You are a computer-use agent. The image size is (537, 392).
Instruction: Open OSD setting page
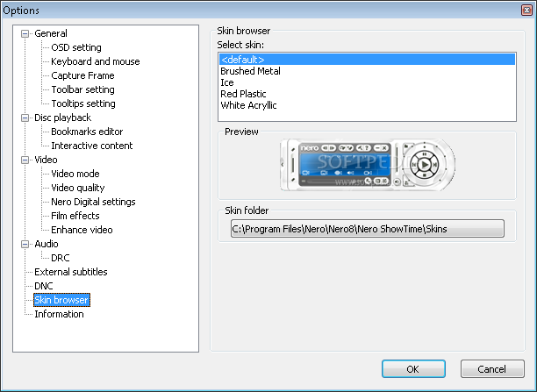tap(76, 47)
